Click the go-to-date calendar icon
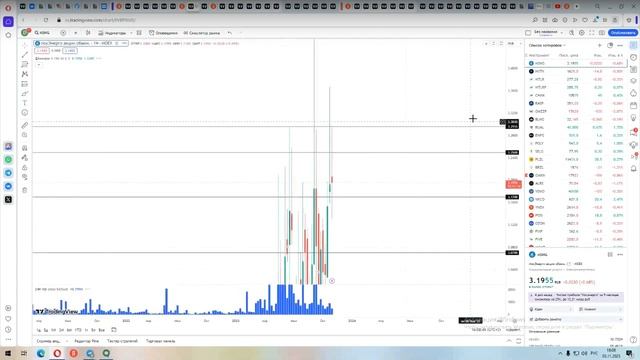The image size is (640, 360). [x=114, y=330]
